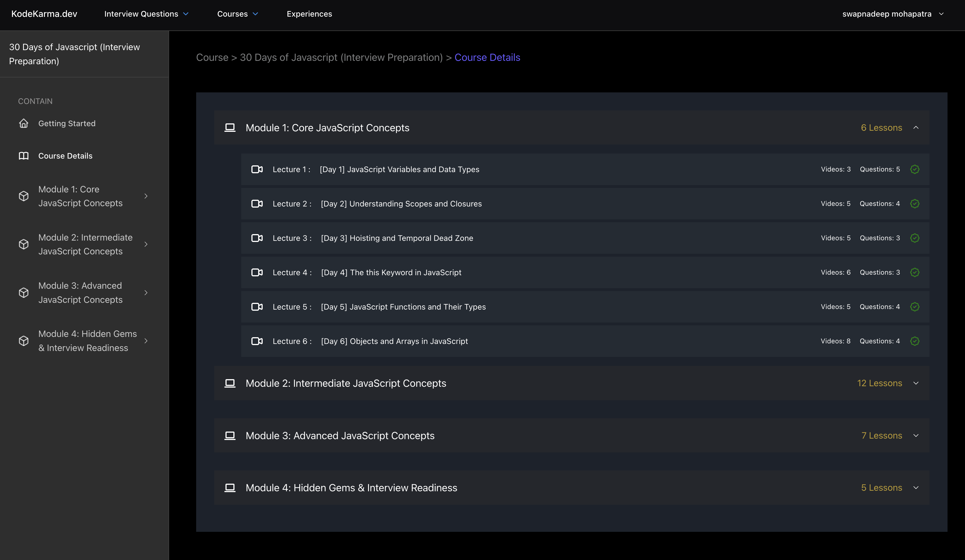
Task: Click the KodeKarma.dev logo link
Action: pyautogui.click(x=44, y=14)
